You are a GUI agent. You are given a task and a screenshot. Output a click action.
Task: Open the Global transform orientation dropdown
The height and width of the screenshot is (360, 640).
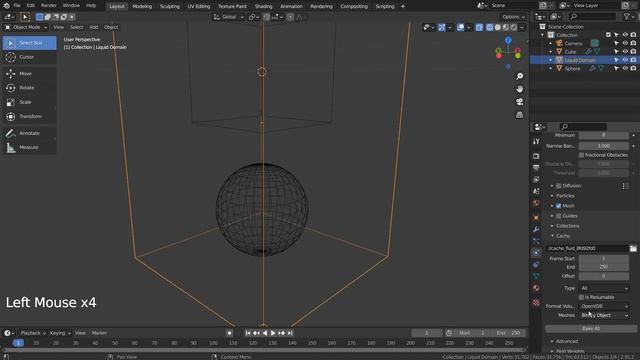[x=229, y=17]
